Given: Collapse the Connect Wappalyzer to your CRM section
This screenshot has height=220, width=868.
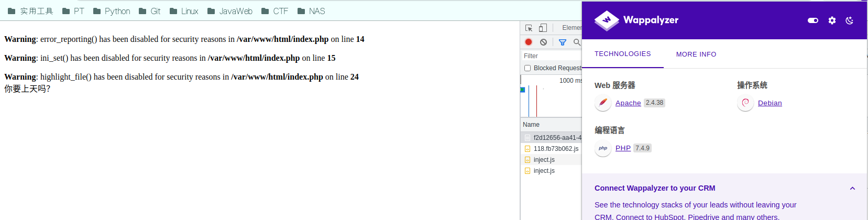Looking at the screenshot, I should coord(852,189).
